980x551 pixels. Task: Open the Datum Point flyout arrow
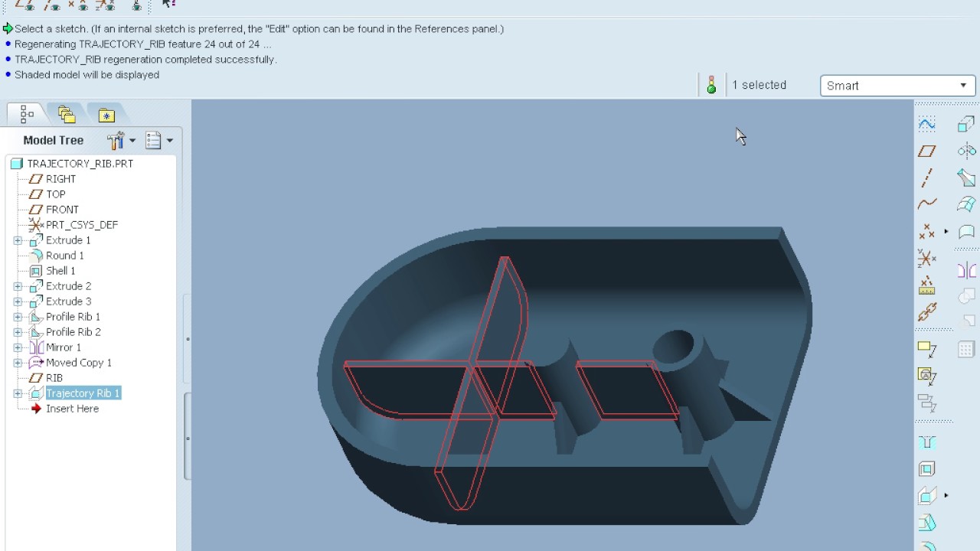[946, 231]
